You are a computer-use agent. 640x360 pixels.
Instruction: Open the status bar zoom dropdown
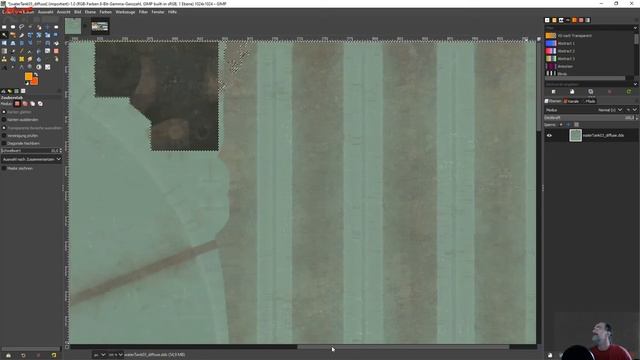coord(116,355)
